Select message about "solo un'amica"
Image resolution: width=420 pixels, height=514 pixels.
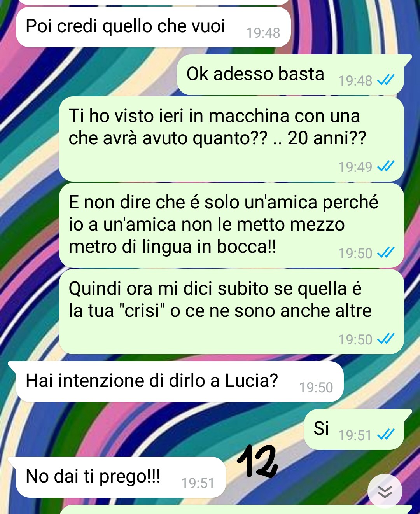click(x=231, y=226)
